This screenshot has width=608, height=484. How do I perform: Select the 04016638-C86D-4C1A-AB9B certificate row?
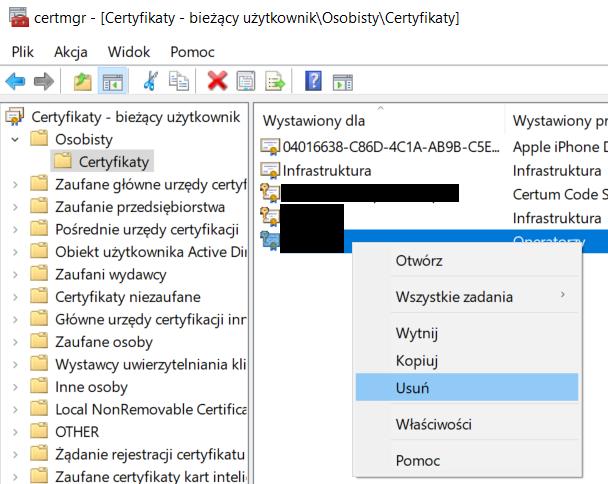tap(391, 147)
